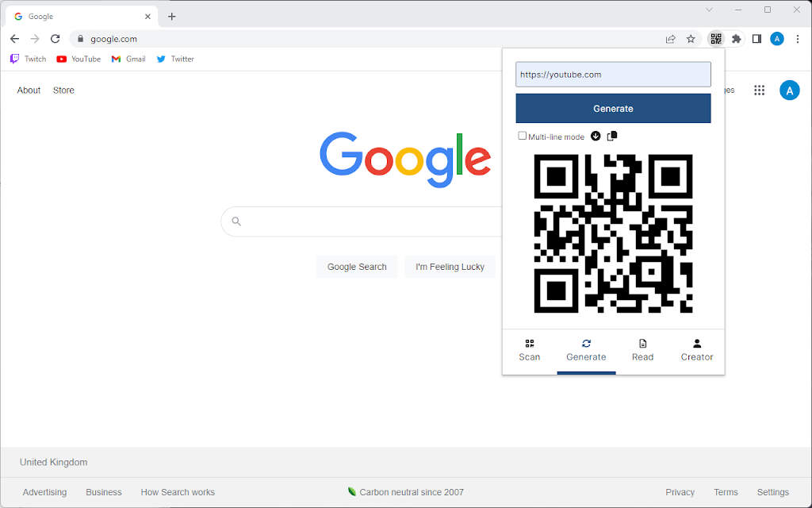812x508 pixels.
Task: Click Carbon neutral since 2007 link
Action: coord(406,492)
